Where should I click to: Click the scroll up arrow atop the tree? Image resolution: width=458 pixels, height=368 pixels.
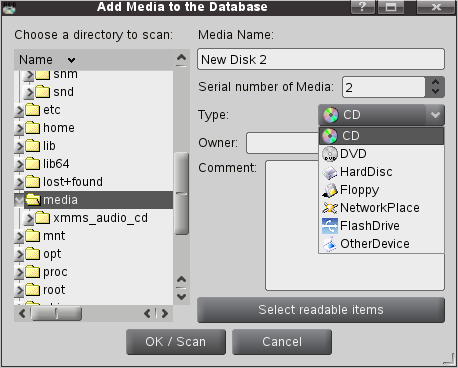click(181, 58)
